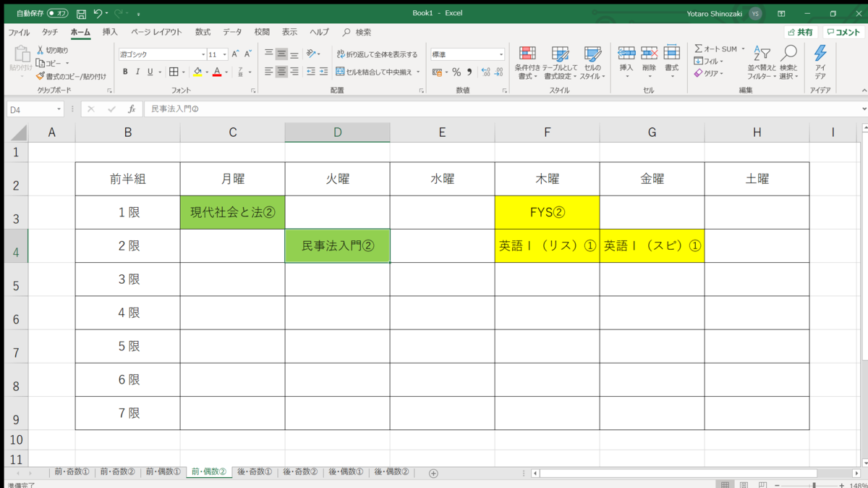This screenshot has height=488, width=868.
Task: Open the Insert (挿入) ribbon tab
Action: coord(110,32)
